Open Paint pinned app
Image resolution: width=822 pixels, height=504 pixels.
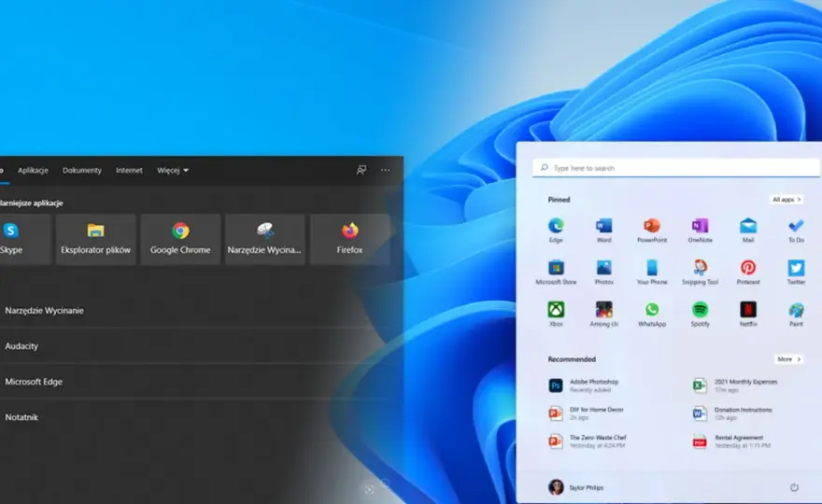[796, 315]
